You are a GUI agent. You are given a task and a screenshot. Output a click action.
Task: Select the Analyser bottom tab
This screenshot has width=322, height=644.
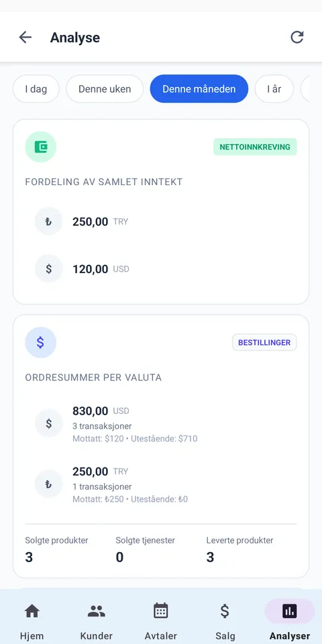click(290, 619)
